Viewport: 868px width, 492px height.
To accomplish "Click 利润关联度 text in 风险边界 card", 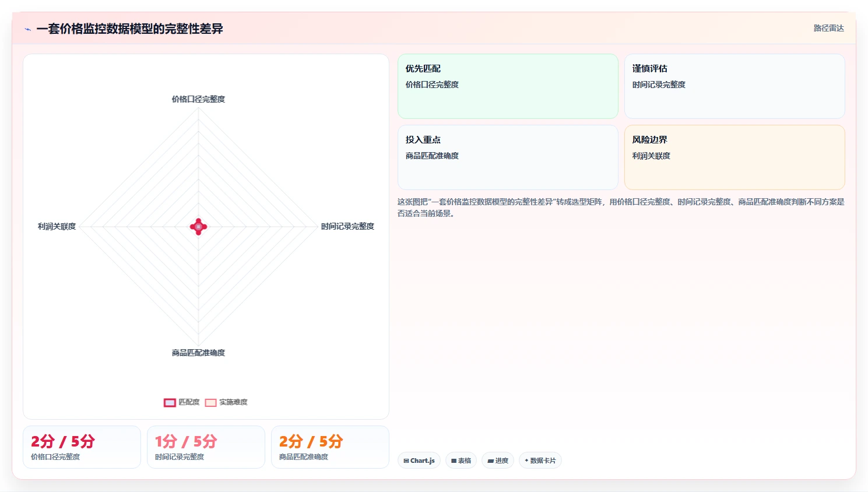I will (x=651, y=156).
